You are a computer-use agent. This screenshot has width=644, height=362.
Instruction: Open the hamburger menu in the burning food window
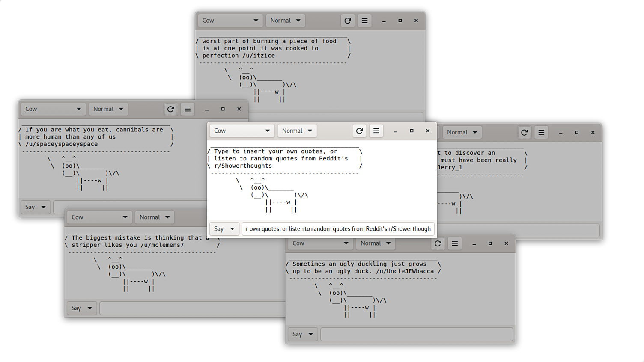tap(364, 20)
